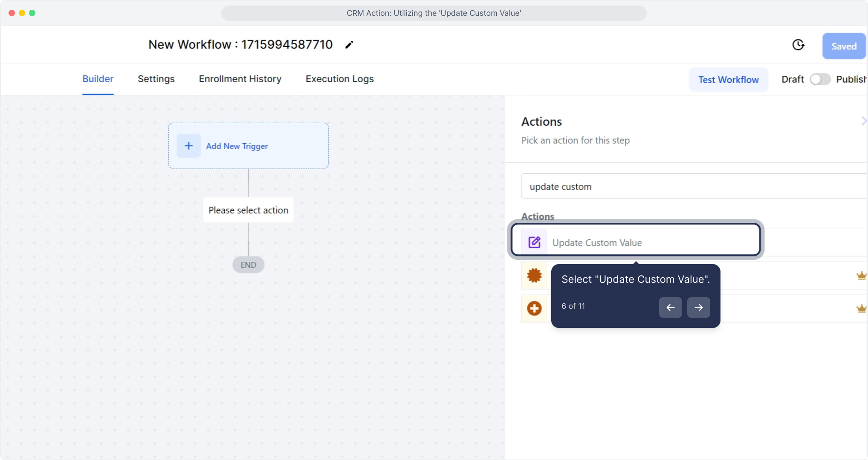The height and width of the screenshot is (460, 868).
Task: Click the orange circled plus action icon
Action: click(534, 308)
